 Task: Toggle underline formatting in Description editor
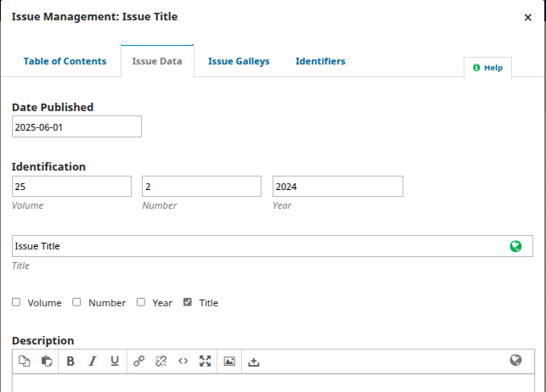pos(115,361)
